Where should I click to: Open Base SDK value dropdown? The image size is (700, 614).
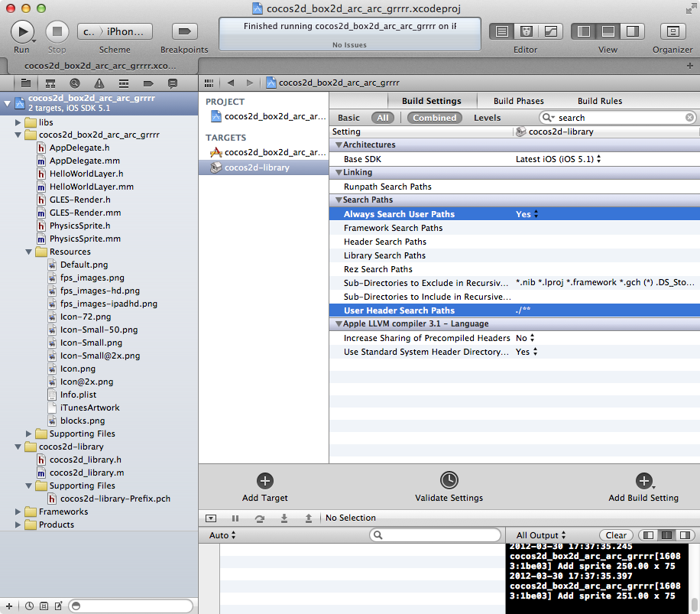tap(558, 159)
